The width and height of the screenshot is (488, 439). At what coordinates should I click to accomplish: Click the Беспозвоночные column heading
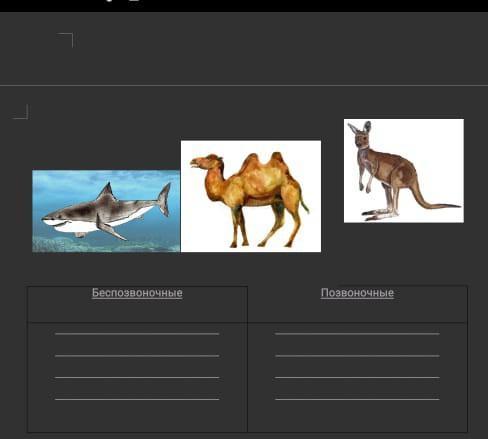click(137, 293)
